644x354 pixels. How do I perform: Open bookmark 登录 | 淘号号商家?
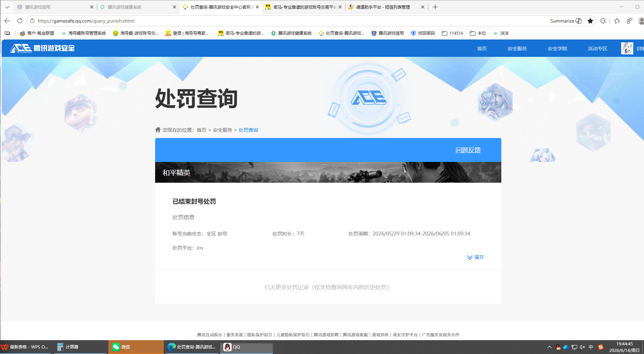pos(187,33)
